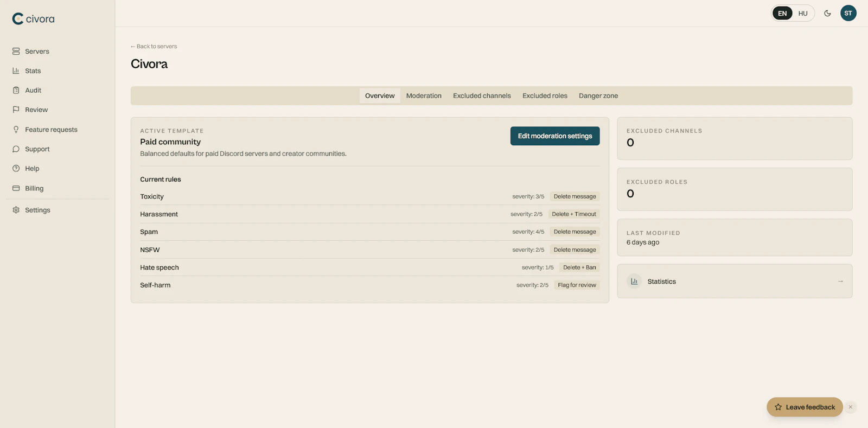Dismiss the Leave feedback widget
The height and width of the screenshot is (428, 868).
pos(850,407)
